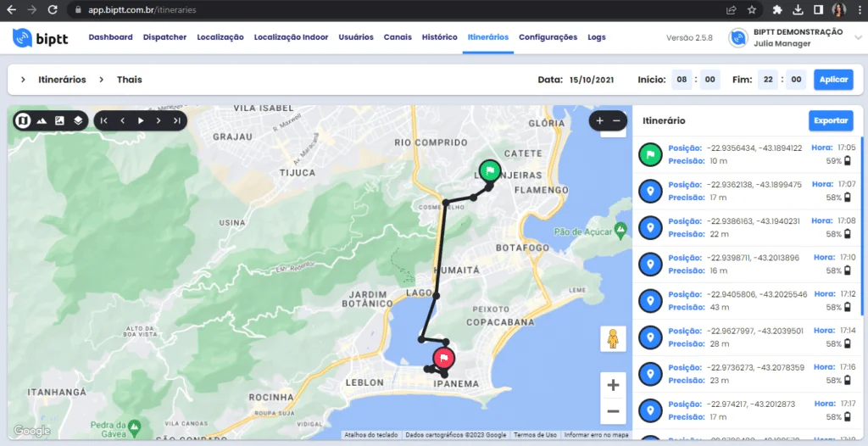Viewport: 868px width, 446px height.
Task: Click start hour field 08
Action: (682, 80)
